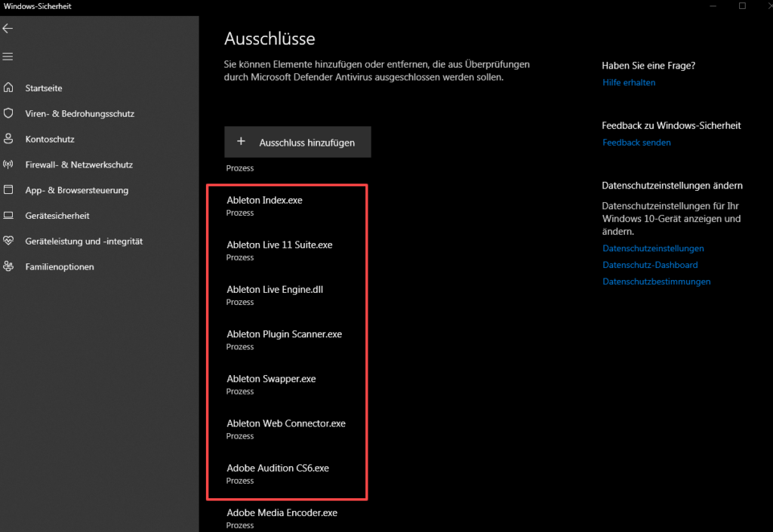Click the Ausschlüsse page heading
The height and width of the screenshot is (532, 773).
pyautogui.click(x=269, y=39)
